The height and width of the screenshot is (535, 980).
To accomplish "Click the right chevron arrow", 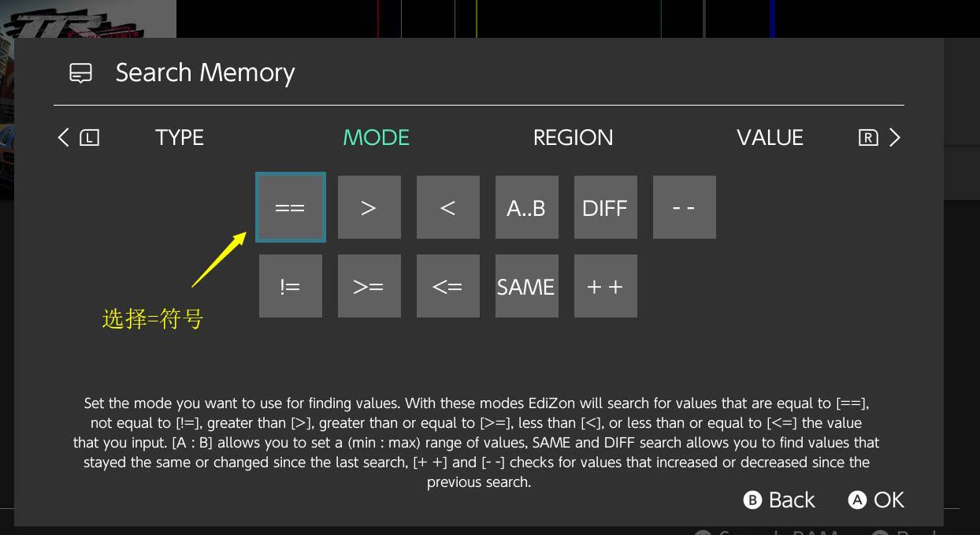I will coord(894,137).
